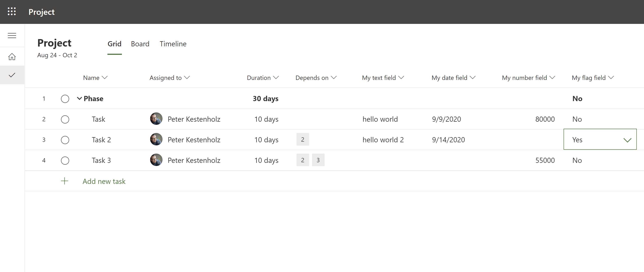Mark Task 2 complete using its circle
Screen dimensions: 644x272
[x=65, y=140]
